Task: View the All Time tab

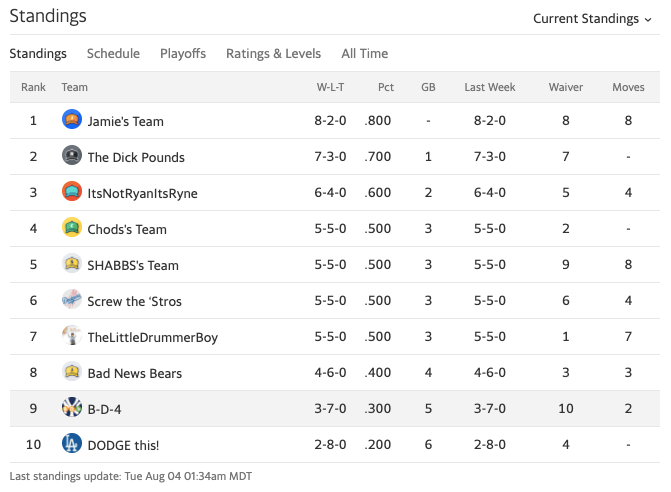Action: click(x=365, y=53)
